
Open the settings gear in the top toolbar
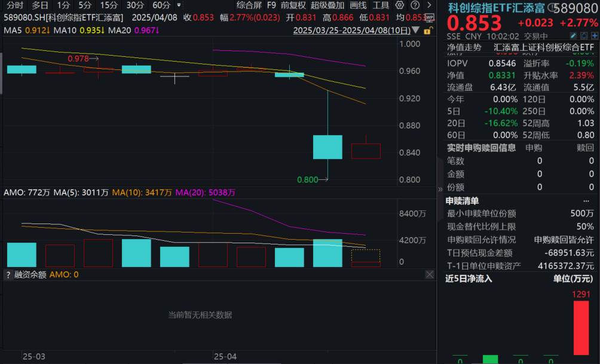398,5
